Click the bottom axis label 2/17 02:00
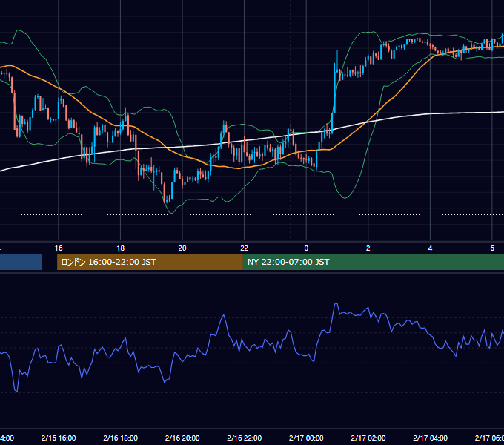This screenshot has height=445, width=504. coord(368,438)
